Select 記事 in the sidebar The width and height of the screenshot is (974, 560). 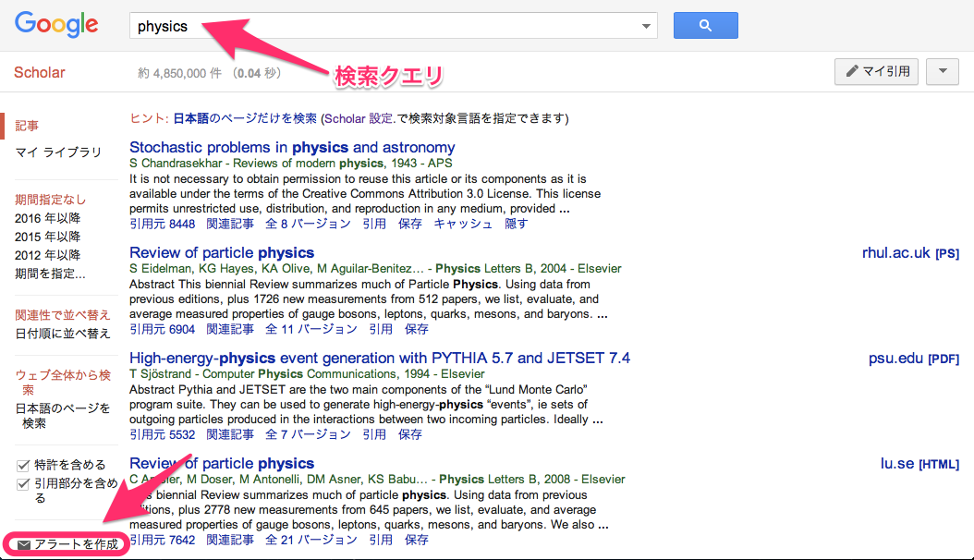[x=27, y=126]
